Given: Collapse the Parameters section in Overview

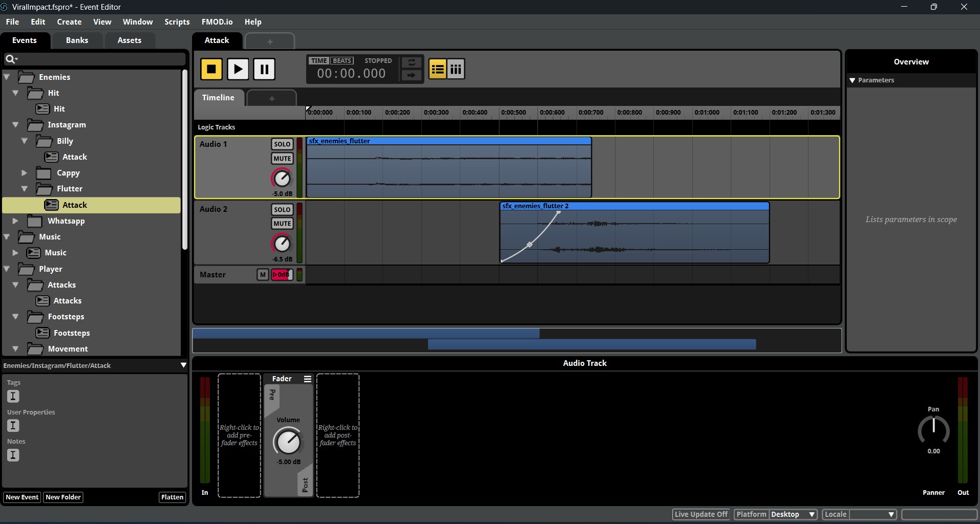Looking at the screenshot, I should [853, 80].
